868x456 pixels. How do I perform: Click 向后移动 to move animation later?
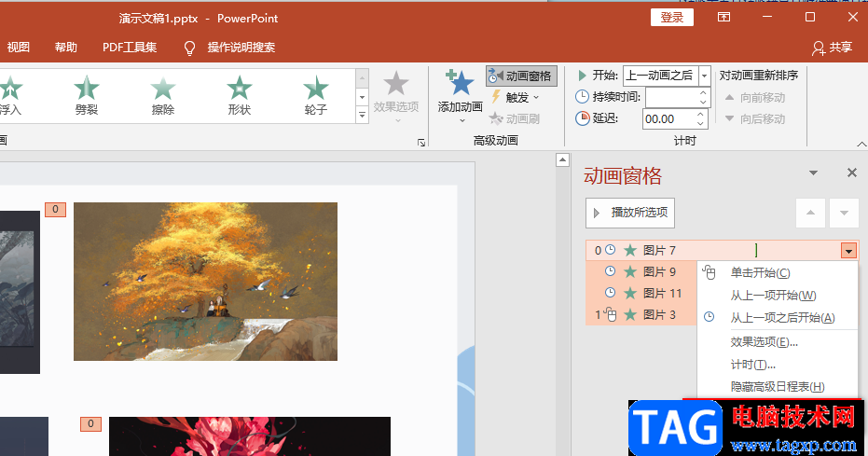(x=755, y=118)
